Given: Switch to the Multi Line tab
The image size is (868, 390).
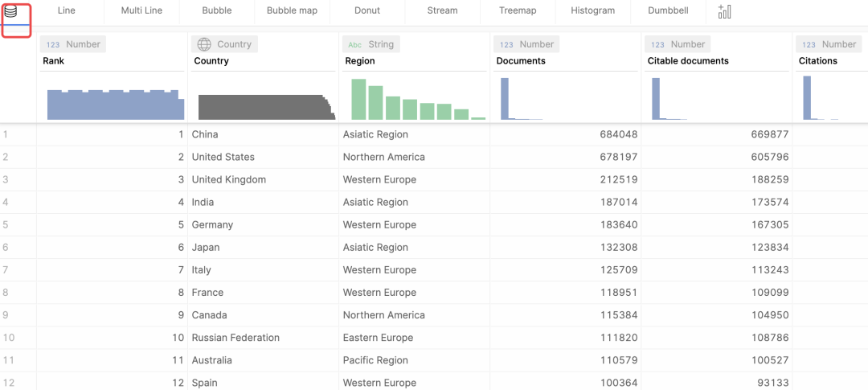Looking at the screenshot, I should 141,10.
